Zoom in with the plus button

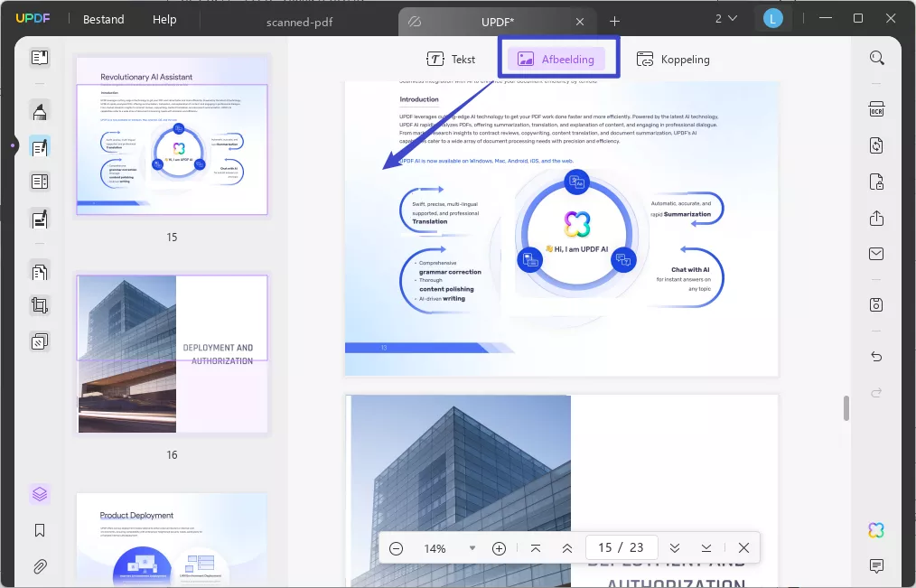click(x=499, y=548)
